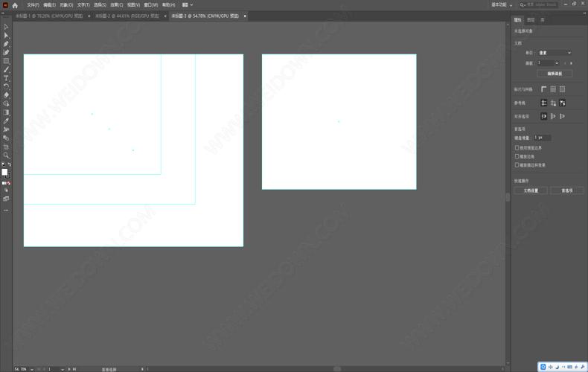The height and width of the screenshot is (372, 588).
Task: Select the Blend tool in the toolbar
Action: coord(6,138)
